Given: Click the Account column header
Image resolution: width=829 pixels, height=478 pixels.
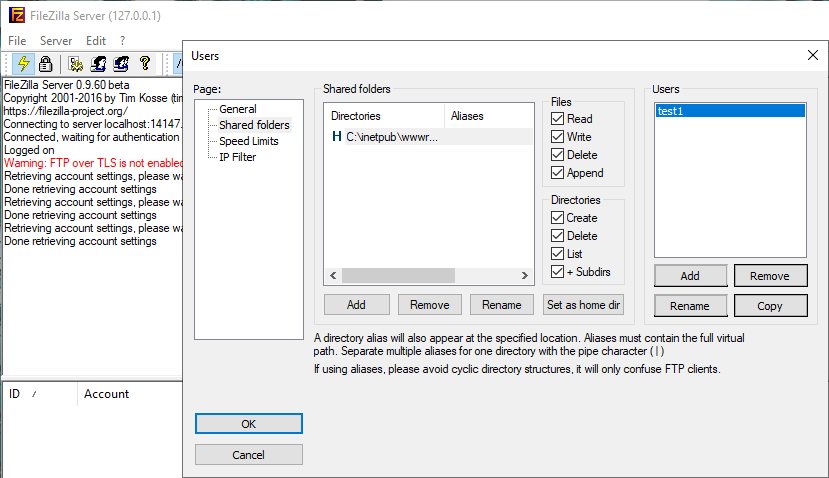Looking at the screenshot, I should tap(130, 394).
